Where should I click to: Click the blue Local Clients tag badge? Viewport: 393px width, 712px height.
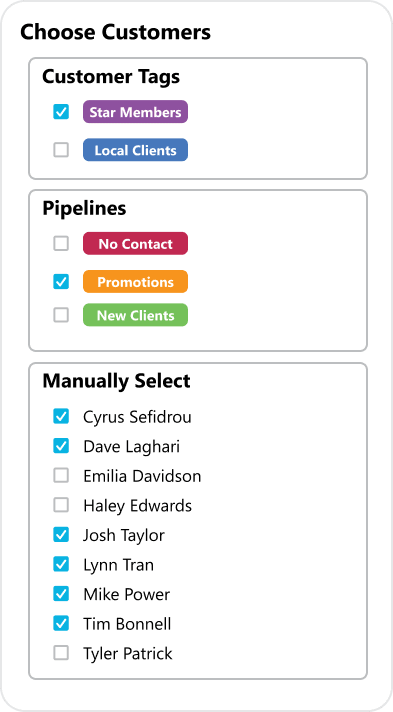[x=135, y=150]
